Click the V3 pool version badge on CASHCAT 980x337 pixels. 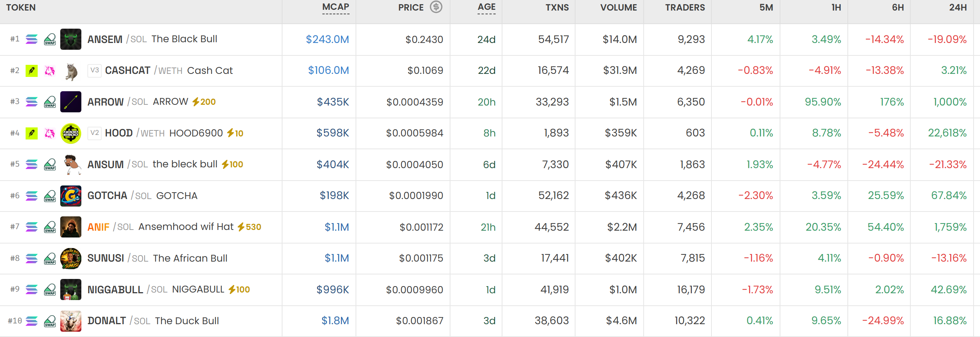pos(95,70)
